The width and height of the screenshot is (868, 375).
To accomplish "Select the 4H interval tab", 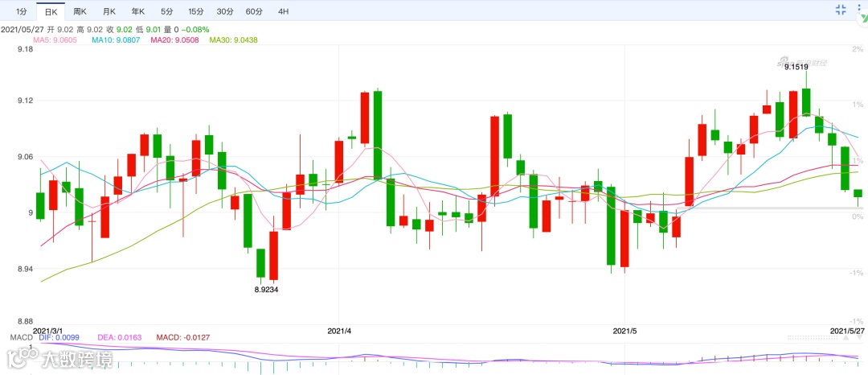I will point(284,11).
